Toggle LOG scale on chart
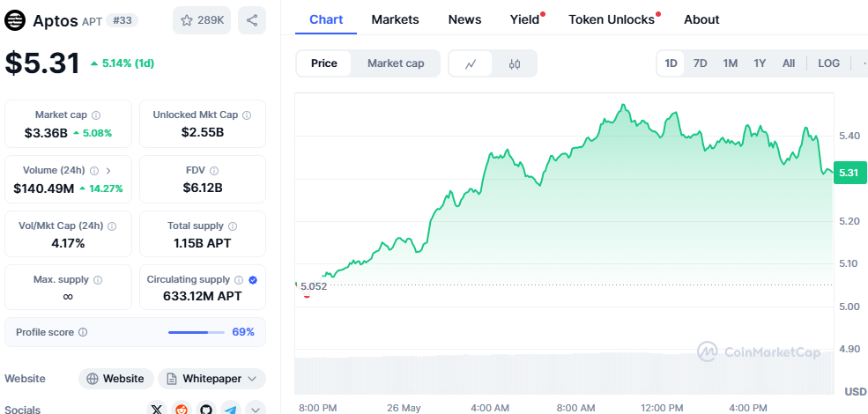Screen dimensions: 868x414 pos(828,63)
